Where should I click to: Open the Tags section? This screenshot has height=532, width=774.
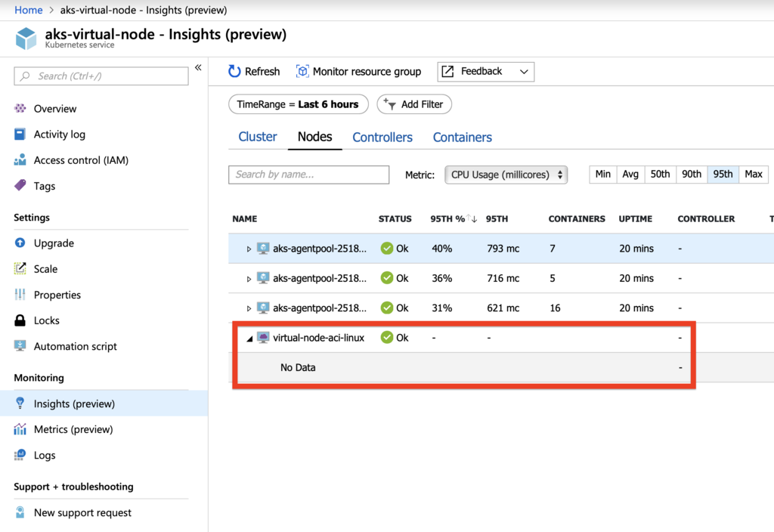point(44,186)
